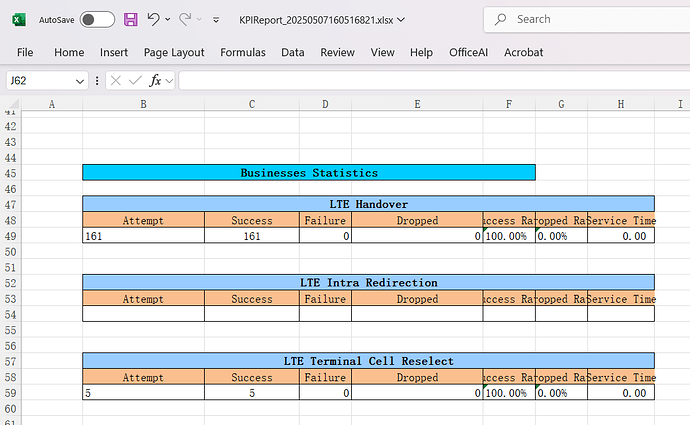Screen dimensions: 690x425
Task: Click the Select All corner triangle
Action: pyautogui.click(x=14, y=104)
